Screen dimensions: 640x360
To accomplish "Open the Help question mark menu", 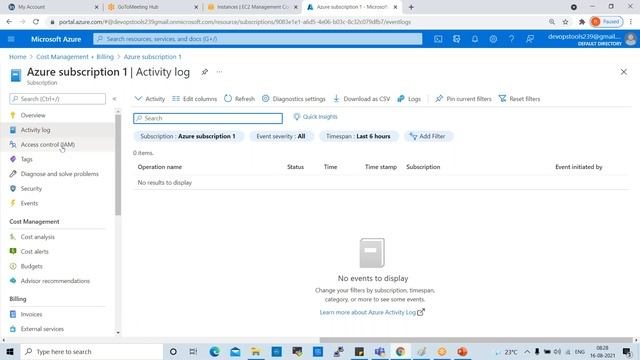I will tap(511, 39).
